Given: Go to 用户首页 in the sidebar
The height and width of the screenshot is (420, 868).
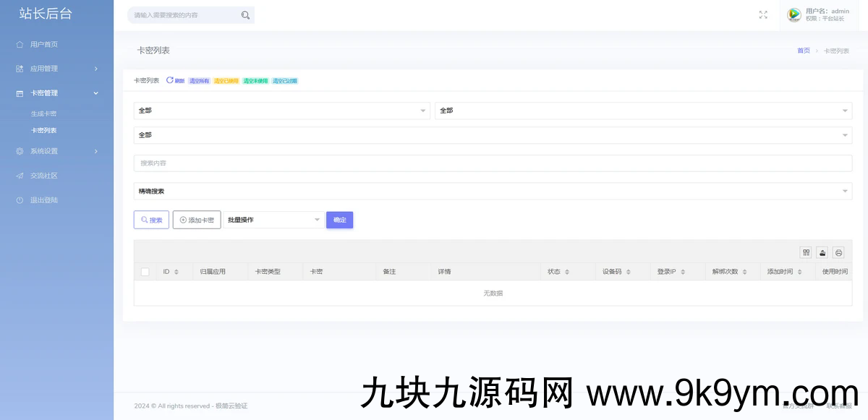Looking at the screenshot, I should (x=43, y=44).
